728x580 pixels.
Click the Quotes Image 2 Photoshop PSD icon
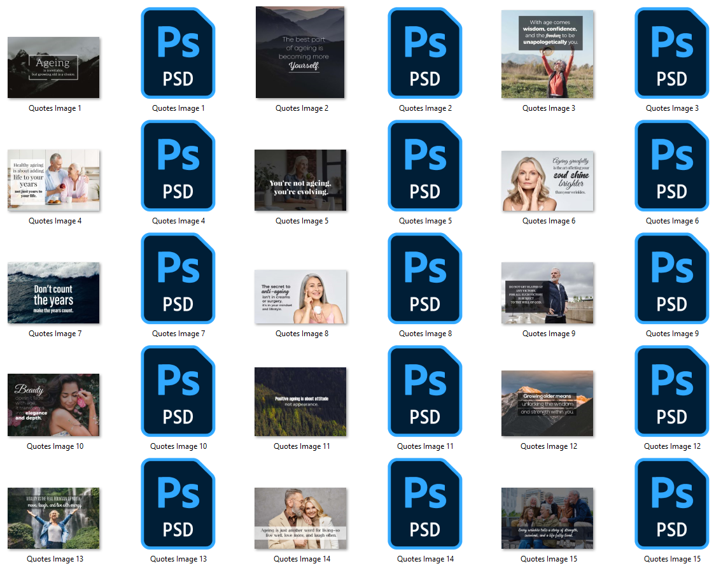click(425, 53)
